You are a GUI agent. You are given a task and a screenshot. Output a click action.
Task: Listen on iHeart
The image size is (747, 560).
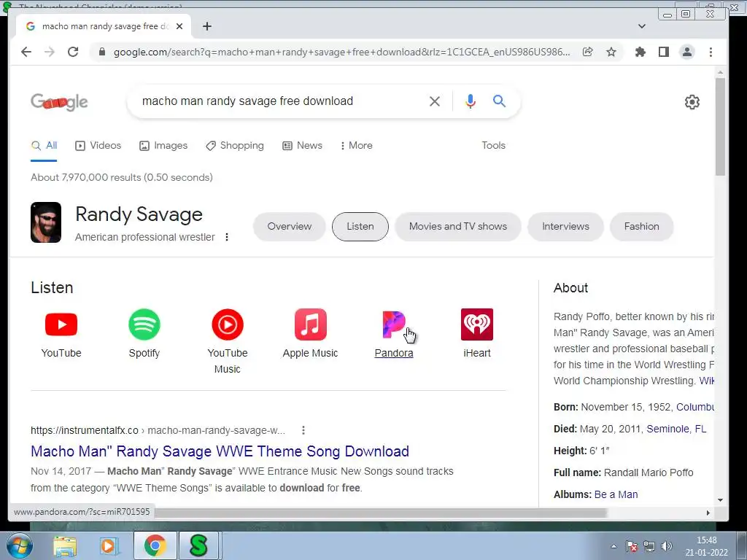pyautogui.click(x=477, y=333)
